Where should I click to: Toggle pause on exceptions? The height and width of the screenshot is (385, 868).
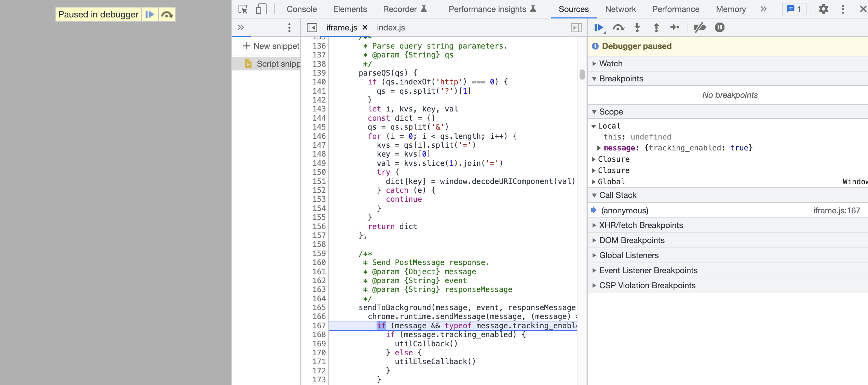tap(719, 27)
